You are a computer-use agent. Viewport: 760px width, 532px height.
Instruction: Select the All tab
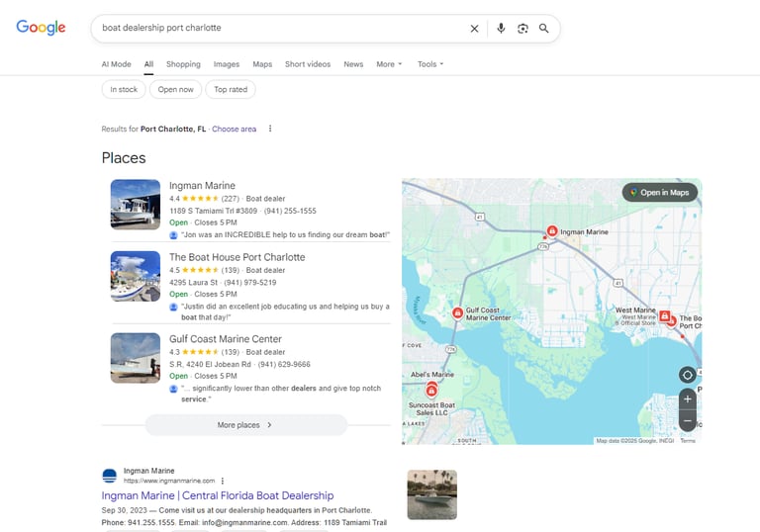point(148,64)
